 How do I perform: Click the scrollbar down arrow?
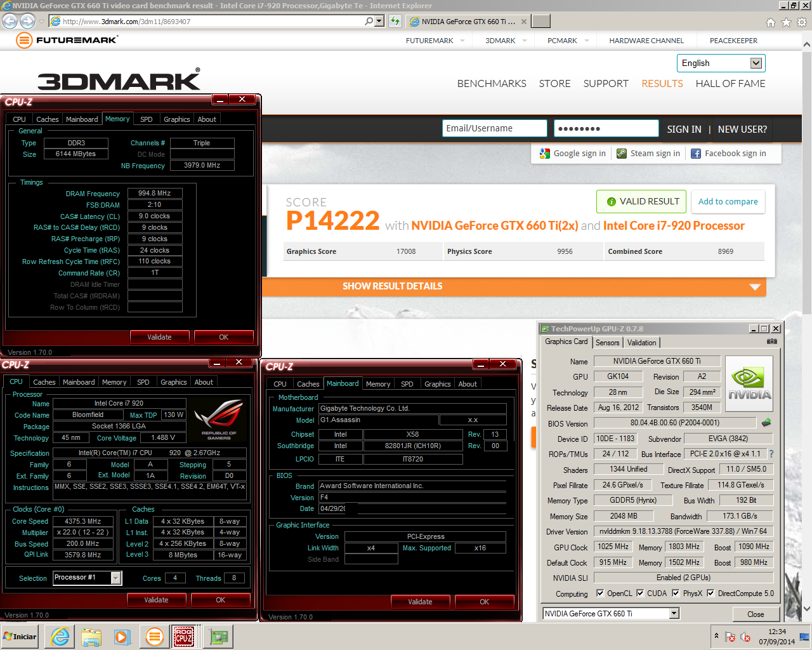tap(807, 609)
